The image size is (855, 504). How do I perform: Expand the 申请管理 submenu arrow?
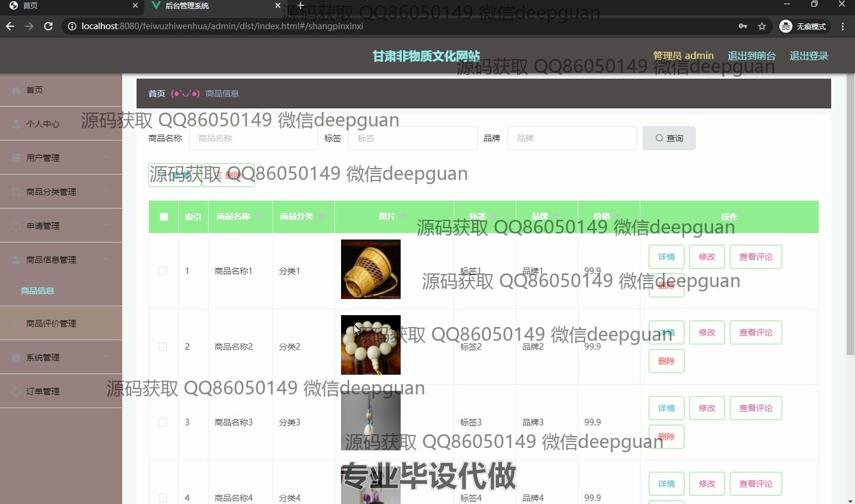point(106,225)
